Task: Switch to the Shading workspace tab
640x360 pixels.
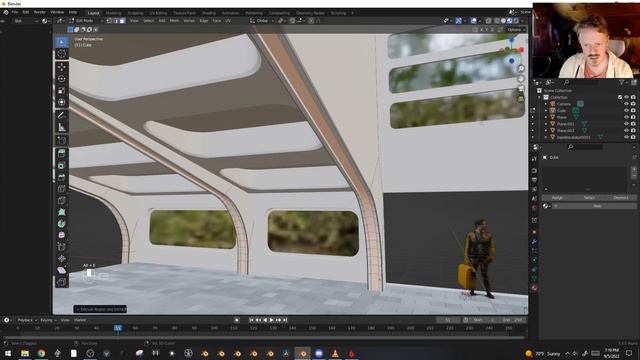Action: 209,13
